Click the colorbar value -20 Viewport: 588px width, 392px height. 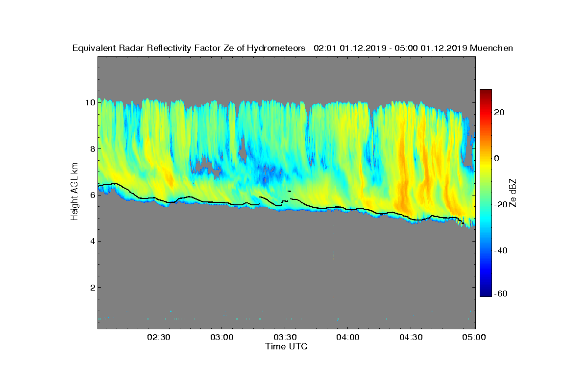[x=500, y=204]
